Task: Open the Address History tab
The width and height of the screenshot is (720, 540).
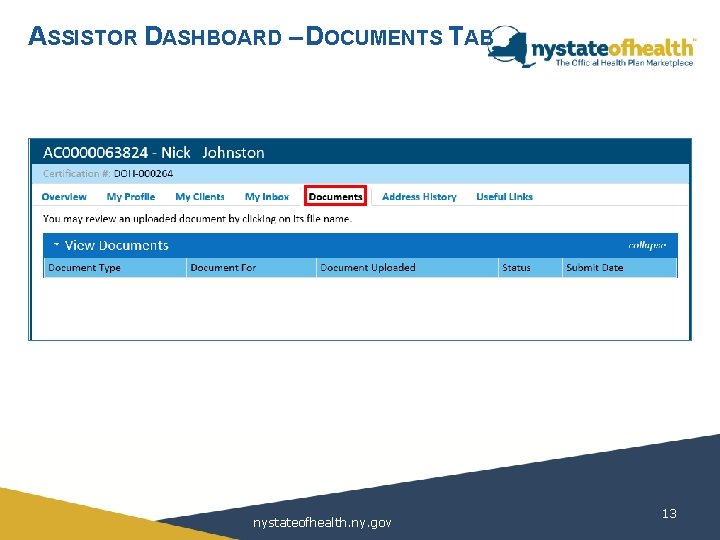Action: [x=419, y=197]
